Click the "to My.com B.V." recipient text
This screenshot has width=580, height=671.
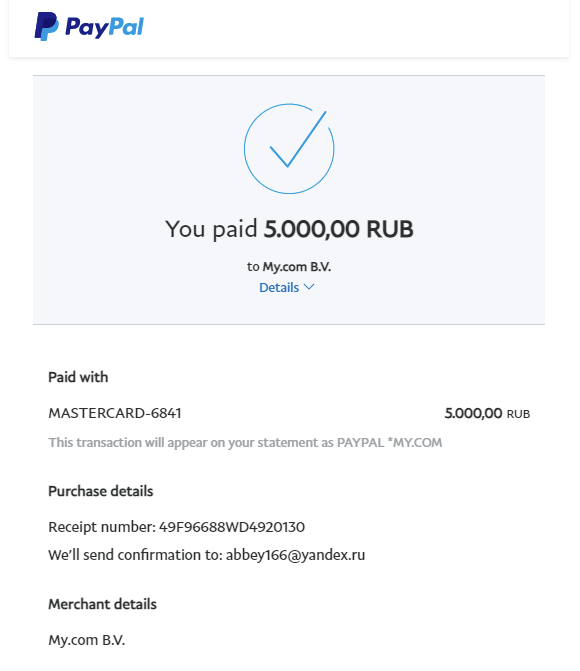[289, 267]
